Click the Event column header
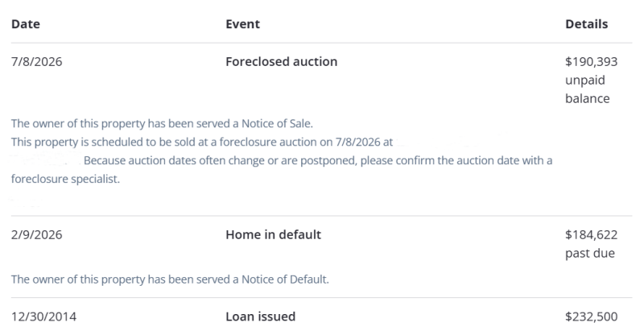644x335 pixels. (x=243, y=24)
